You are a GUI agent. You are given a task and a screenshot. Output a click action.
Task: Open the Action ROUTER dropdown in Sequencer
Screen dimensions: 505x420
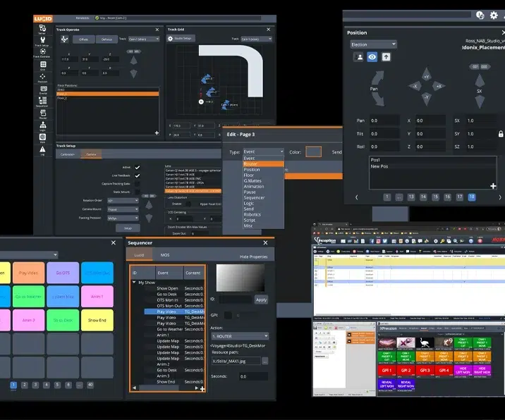pyautogui.click(x=240, y=336)
